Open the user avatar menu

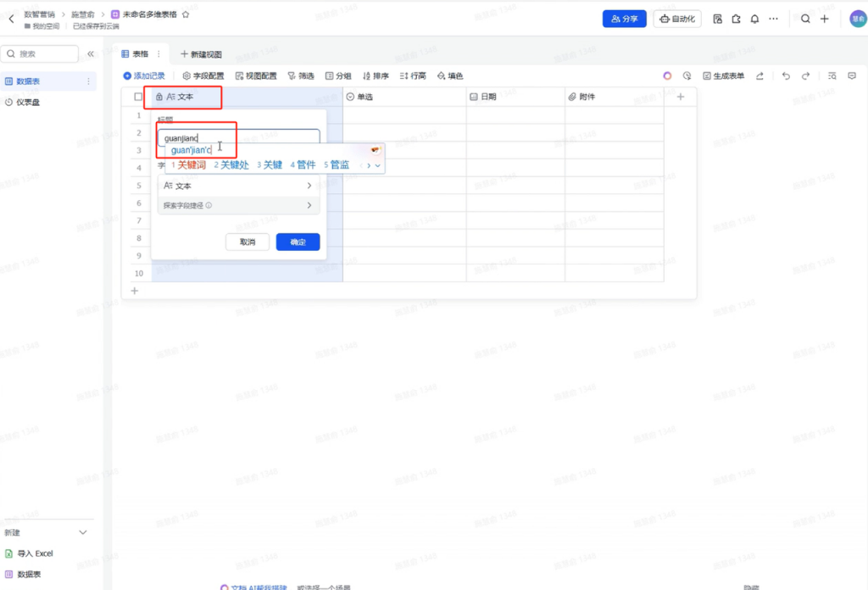click(858, 19)
